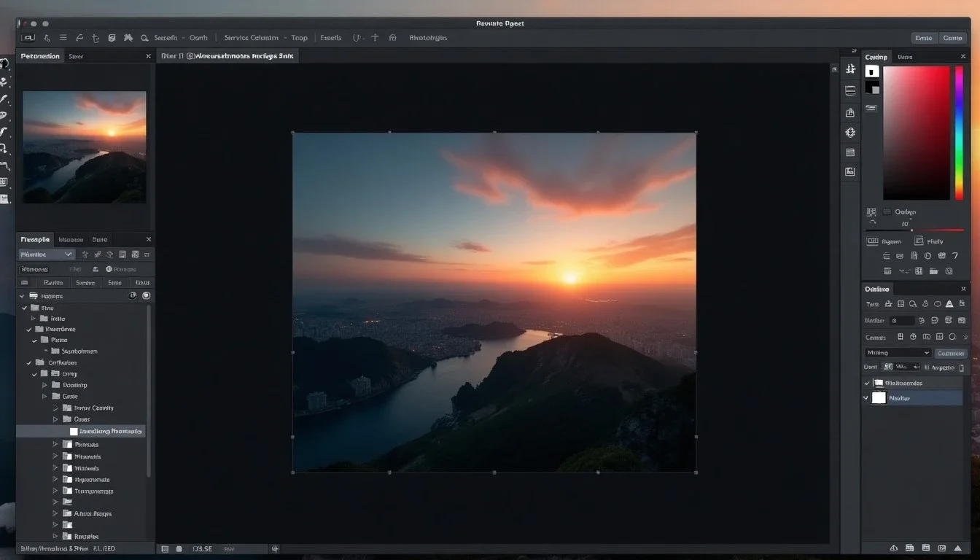This screenshot has height=560, width=980.
Task: Open the lock-shaped icon in right icon strip
Action: point(850,112)
